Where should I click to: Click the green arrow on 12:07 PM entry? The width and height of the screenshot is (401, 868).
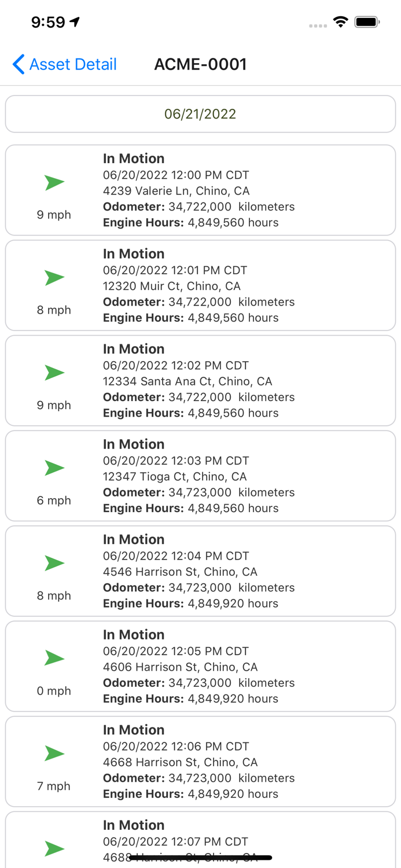click(x=54, y=848)
